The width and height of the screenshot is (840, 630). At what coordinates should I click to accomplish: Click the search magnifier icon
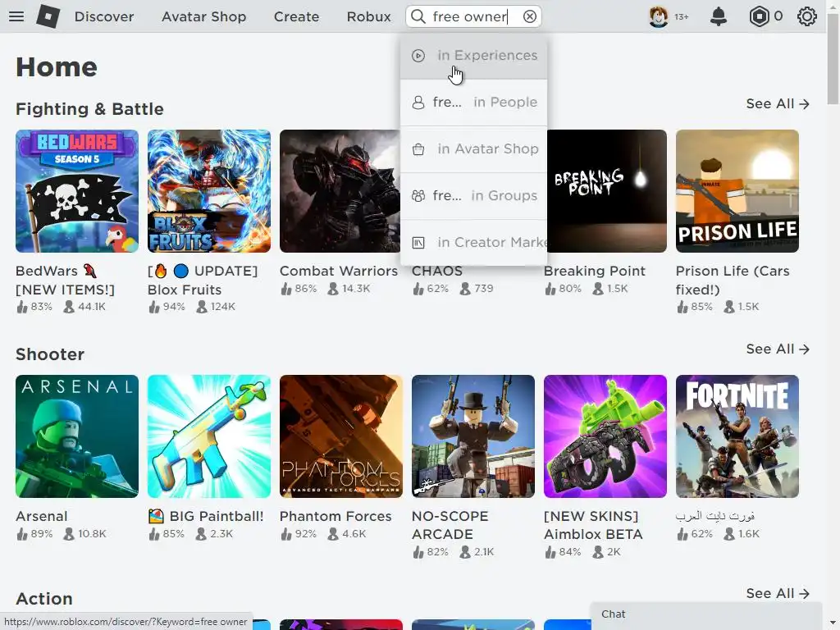click(418, 16)
